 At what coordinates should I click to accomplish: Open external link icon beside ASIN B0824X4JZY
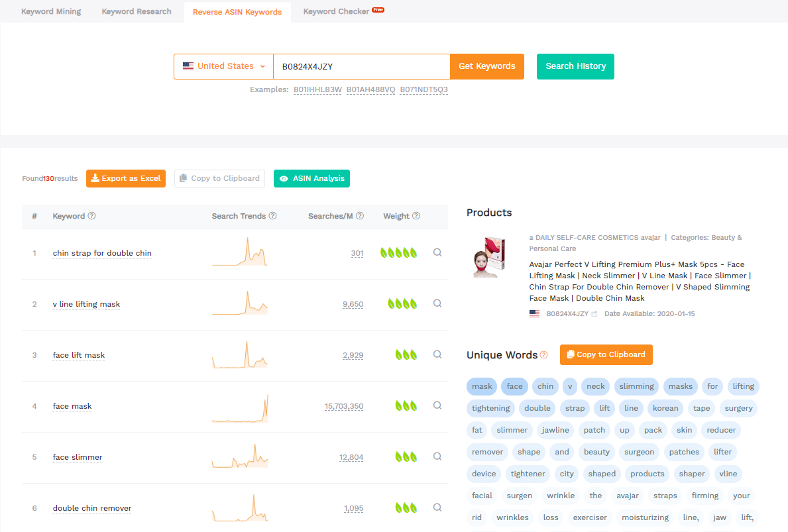[594, 314]
